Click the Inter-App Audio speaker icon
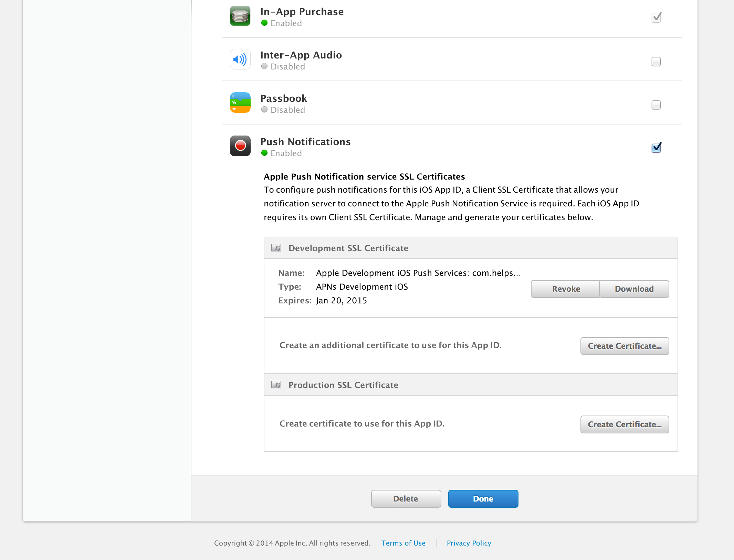 pyautogui.click(x=240, y=59)
